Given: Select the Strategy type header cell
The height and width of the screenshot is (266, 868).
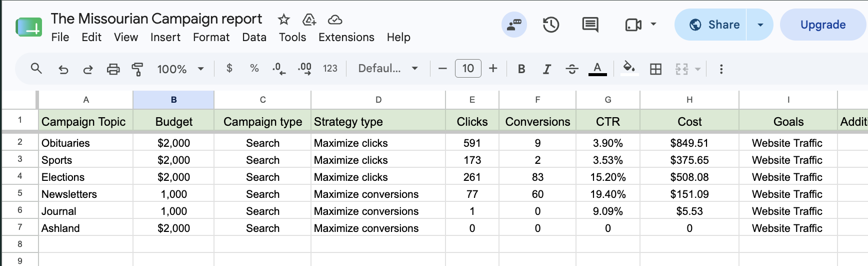Looking at the screenshot, I should pos(378,121).
